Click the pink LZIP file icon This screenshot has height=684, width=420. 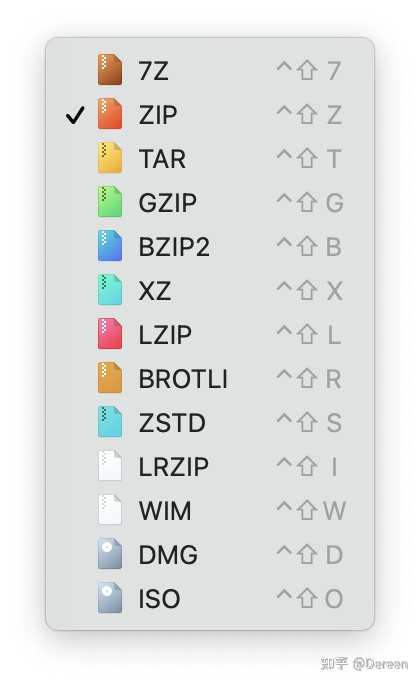pos(110,334)
